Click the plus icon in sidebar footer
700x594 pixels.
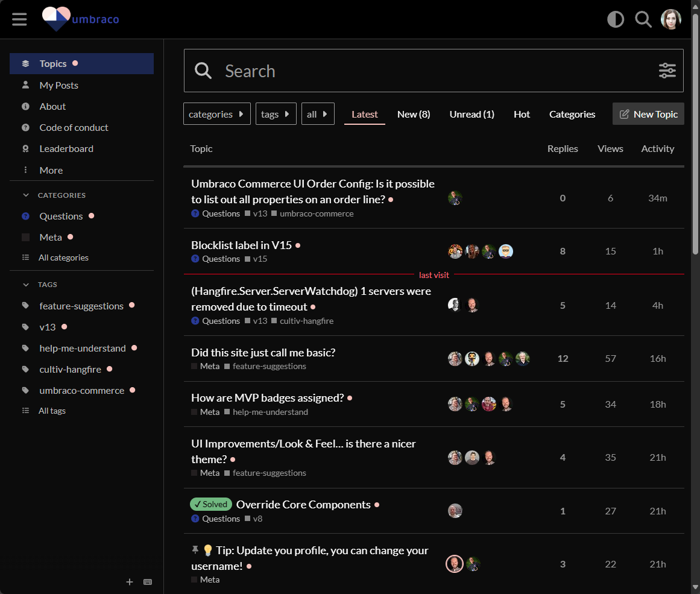tap(129, 582)
